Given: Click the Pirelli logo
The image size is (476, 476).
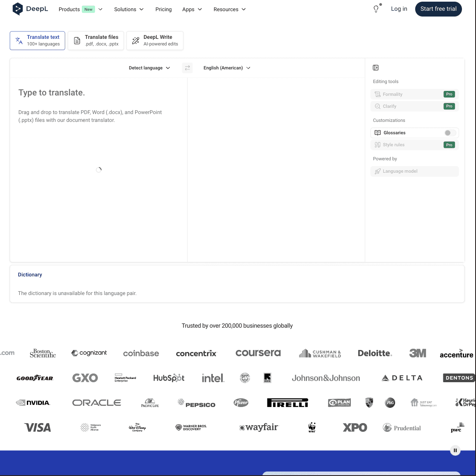Looking at the screenshot, I should [x=288, y=403].
